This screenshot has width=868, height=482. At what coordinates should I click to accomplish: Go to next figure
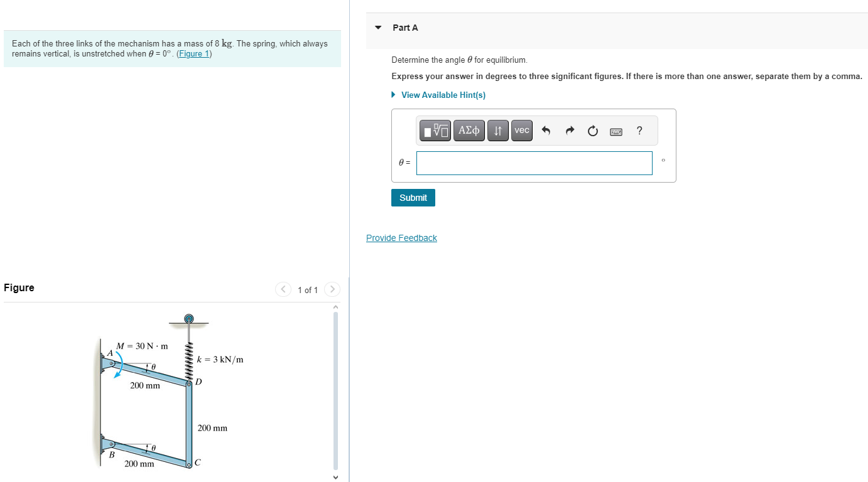[332, 289]
